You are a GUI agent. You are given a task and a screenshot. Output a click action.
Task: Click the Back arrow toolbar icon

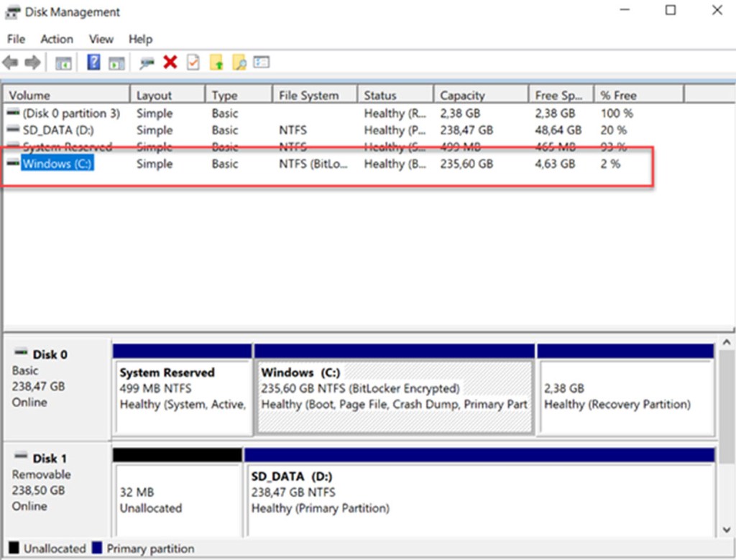[x=11, y=63]
